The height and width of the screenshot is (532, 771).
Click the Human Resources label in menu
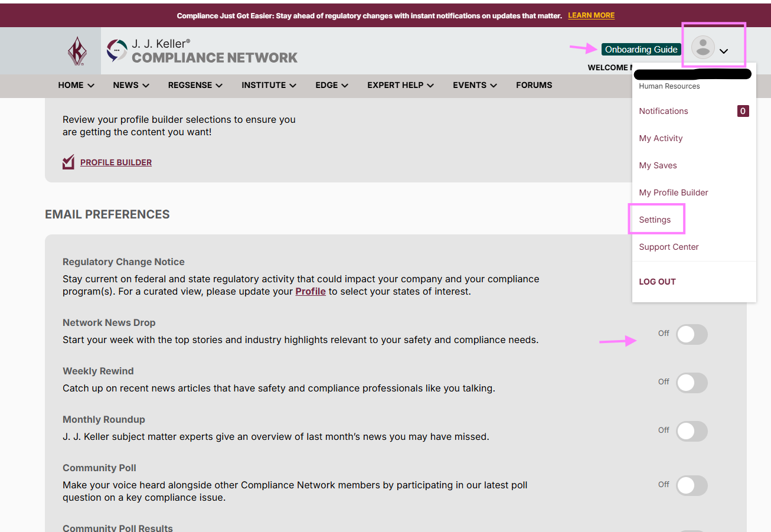[x=669, y=86]
